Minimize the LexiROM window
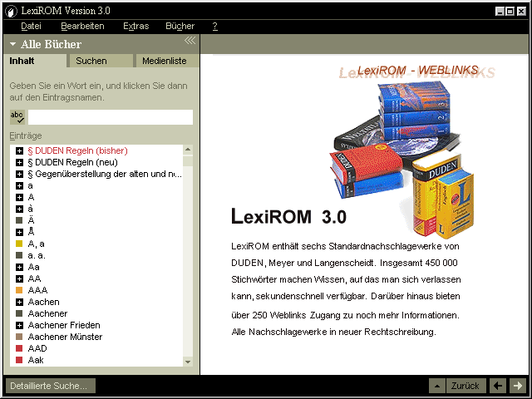Image resolution: width=532 pixels, height=399 pixels. pos(500,12)
